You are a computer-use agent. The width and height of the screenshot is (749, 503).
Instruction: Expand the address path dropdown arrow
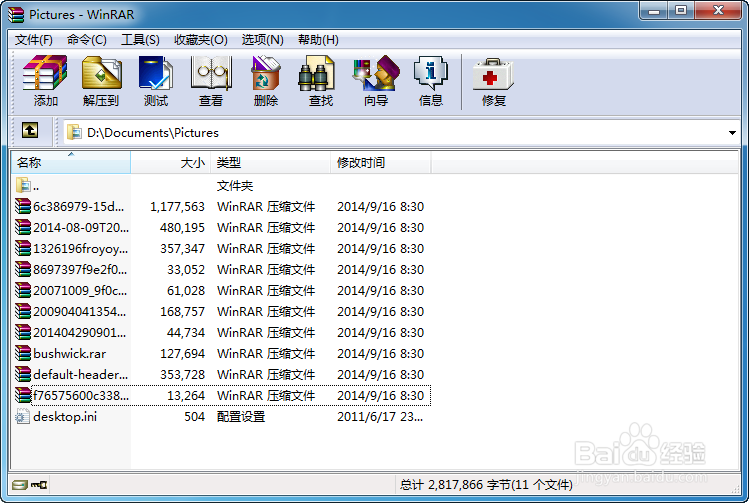tap(732, 133)
